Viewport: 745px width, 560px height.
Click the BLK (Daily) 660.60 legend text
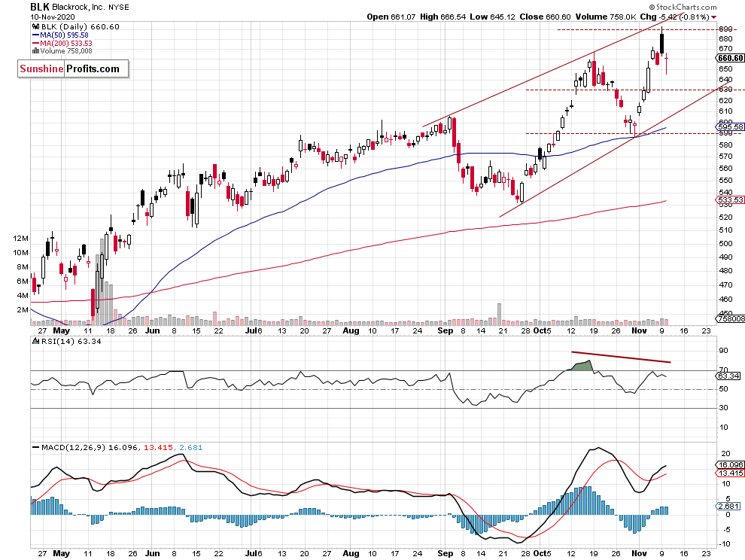click(x=81, y=27)
